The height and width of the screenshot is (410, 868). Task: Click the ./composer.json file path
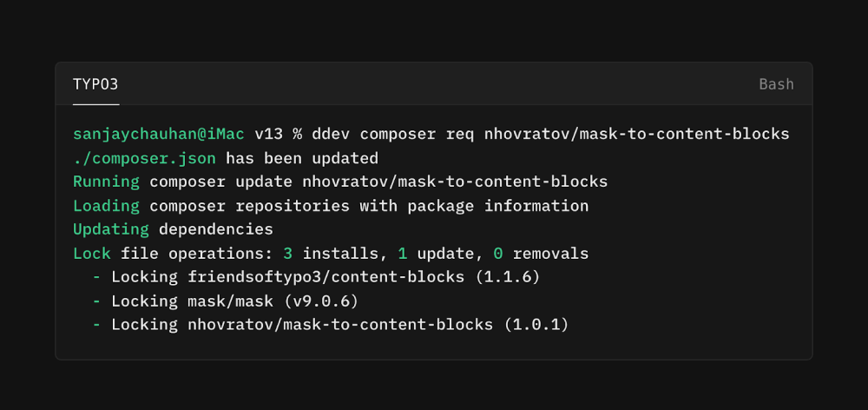(144, 158)
